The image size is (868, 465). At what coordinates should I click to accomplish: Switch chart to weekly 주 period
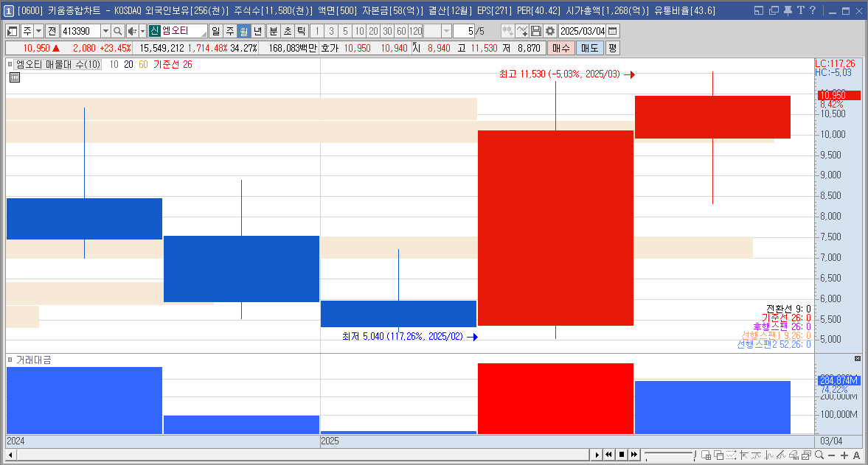click(230, 32)
